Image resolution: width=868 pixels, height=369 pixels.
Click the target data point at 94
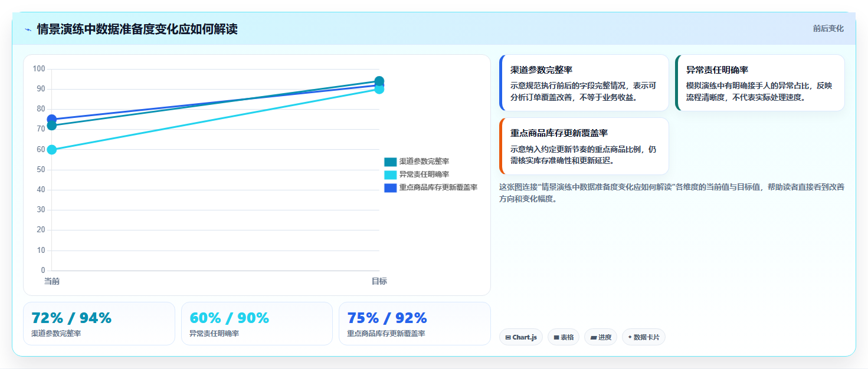pyautogui.click(x=379, y=81)
